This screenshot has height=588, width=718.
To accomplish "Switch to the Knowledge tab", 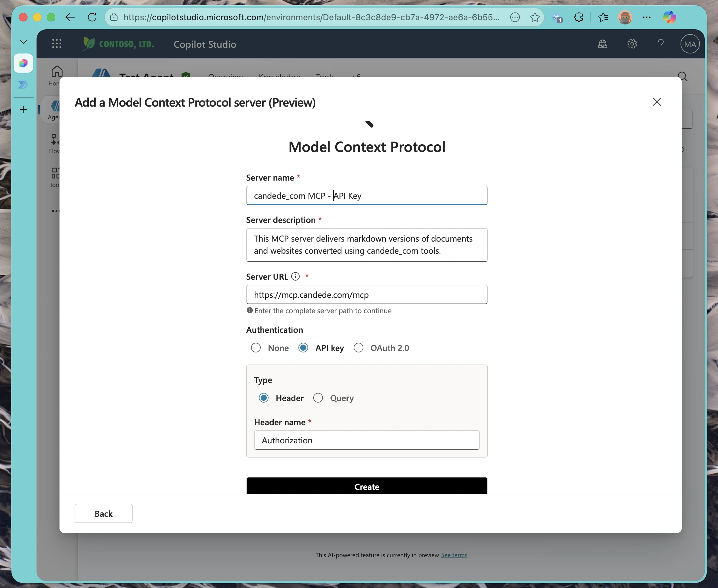I will click(x=279, y=76).
